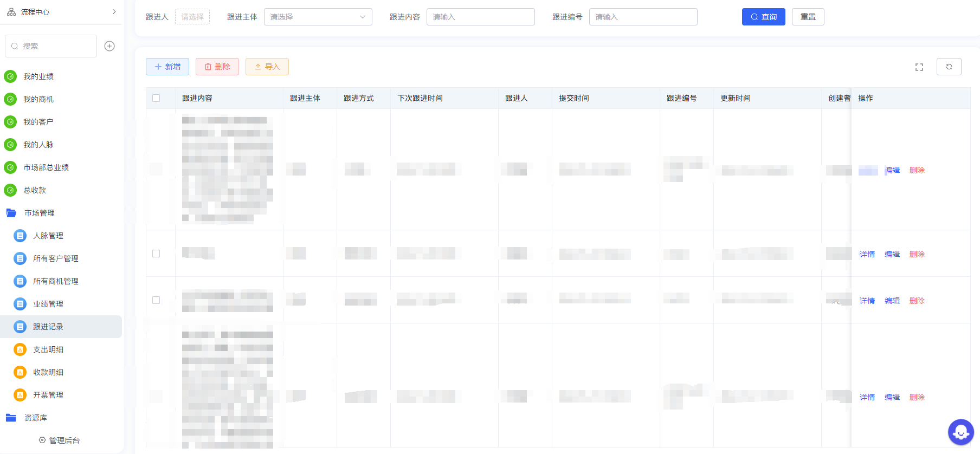The image size is (980, 454).
Task: Click the green icon next to 我的业绩
Action: click(10, 76)
